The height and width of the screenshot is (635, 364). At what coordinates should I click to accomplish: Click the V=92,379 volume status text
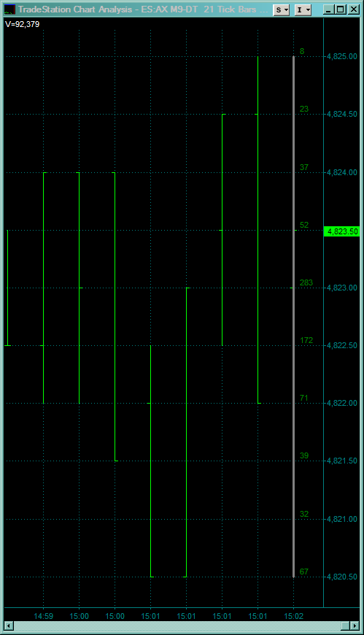pos(23,24)
